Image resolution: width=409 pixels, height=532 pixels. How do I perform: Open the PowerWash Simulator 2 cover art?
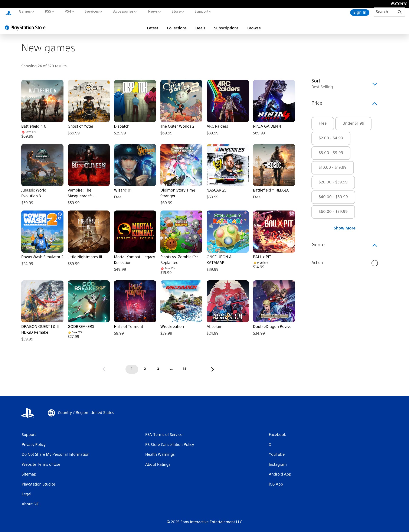[x=42, y=232]
